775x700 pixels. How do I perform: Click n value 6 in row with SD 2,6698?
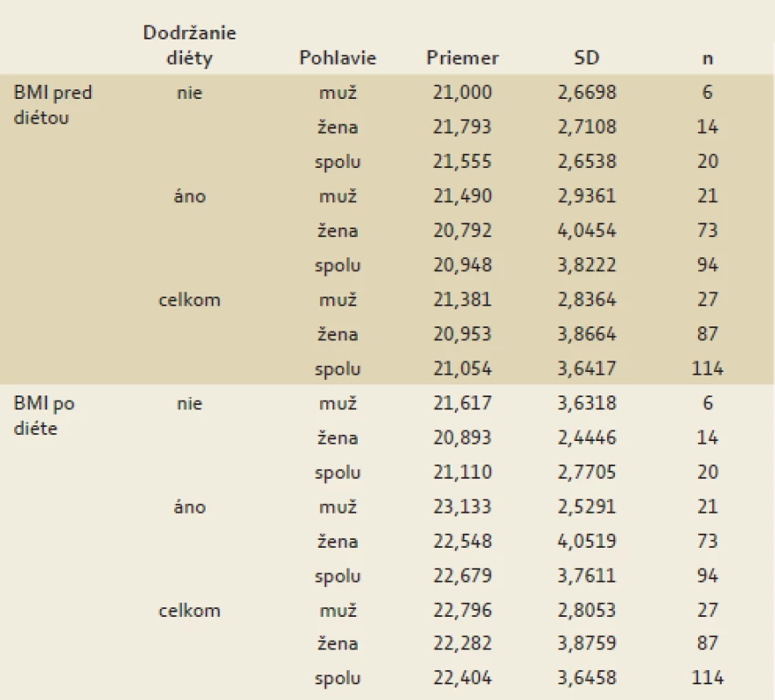click(x=708, y=93)
